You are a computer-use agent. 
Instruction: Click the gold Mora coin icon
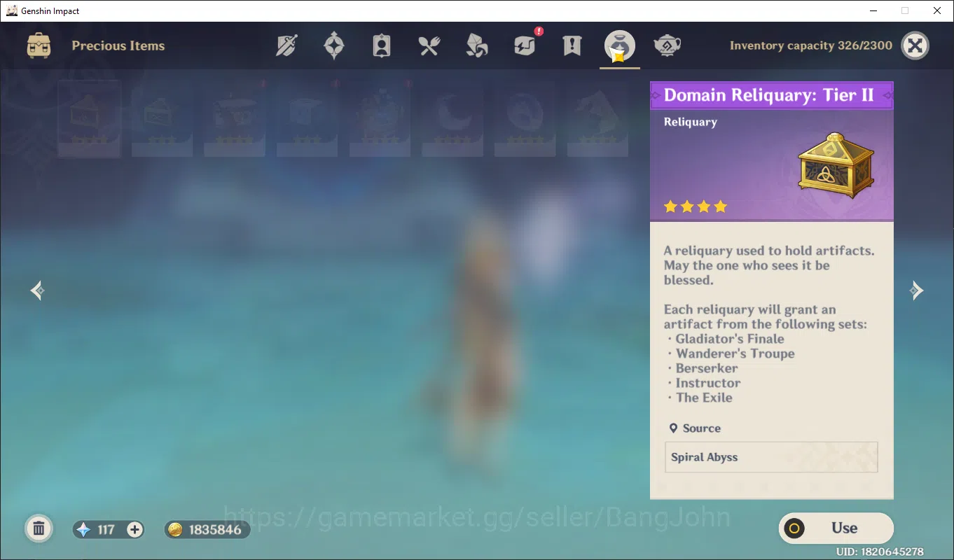[176, 530]
